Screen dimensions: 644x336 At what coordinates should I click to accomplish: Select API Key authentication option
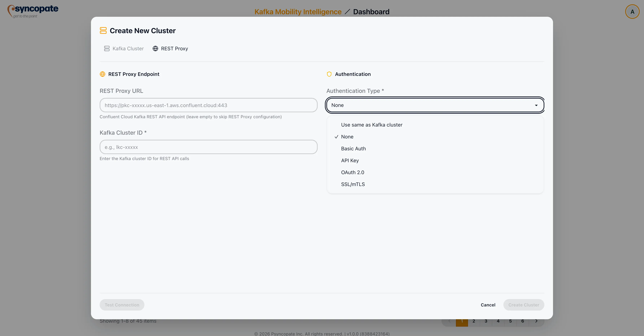[350, 160]
